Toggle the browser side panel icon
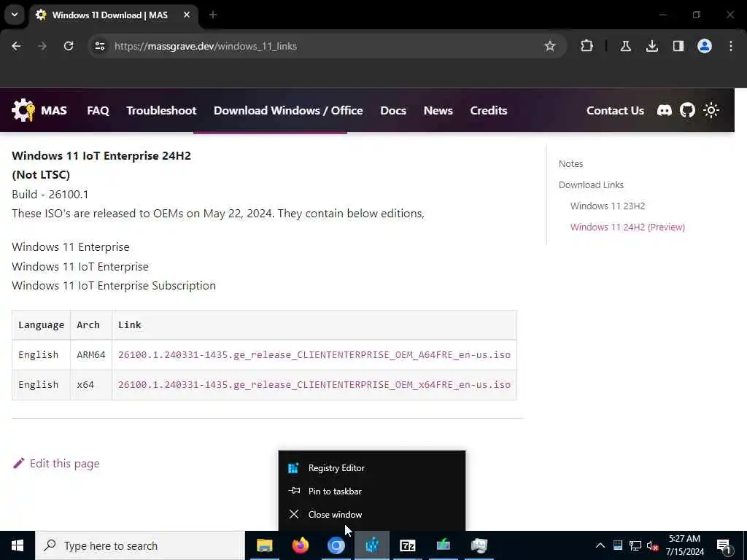The image size is (747, 560). tap(678, 46)
